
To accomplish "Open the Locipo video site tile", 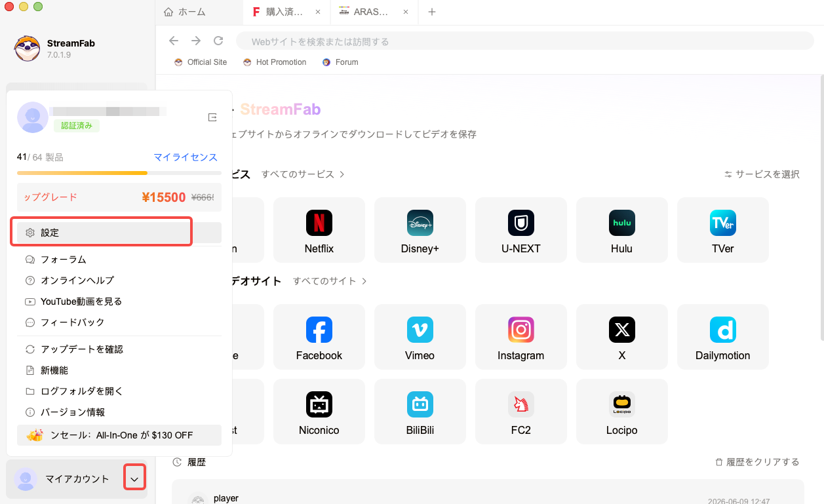I will 621,412.
